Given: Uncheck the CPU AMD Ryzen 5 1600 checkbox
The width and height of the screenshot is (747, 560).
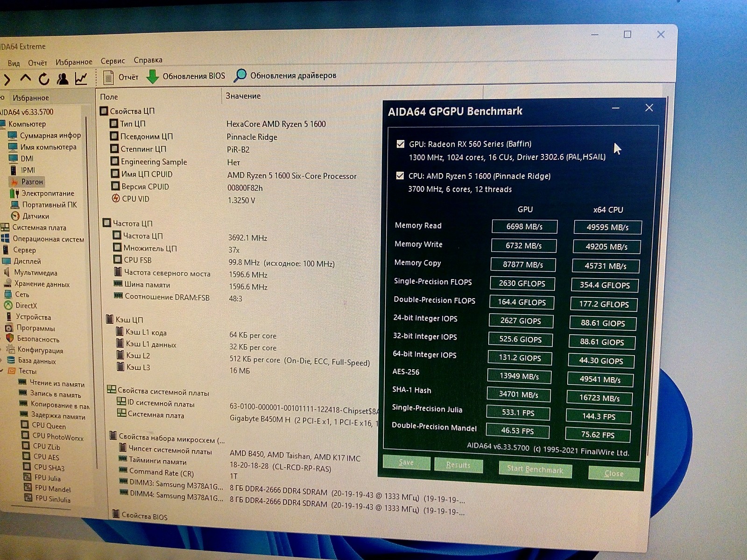Looking at the screenshot, I should (400, 176).
